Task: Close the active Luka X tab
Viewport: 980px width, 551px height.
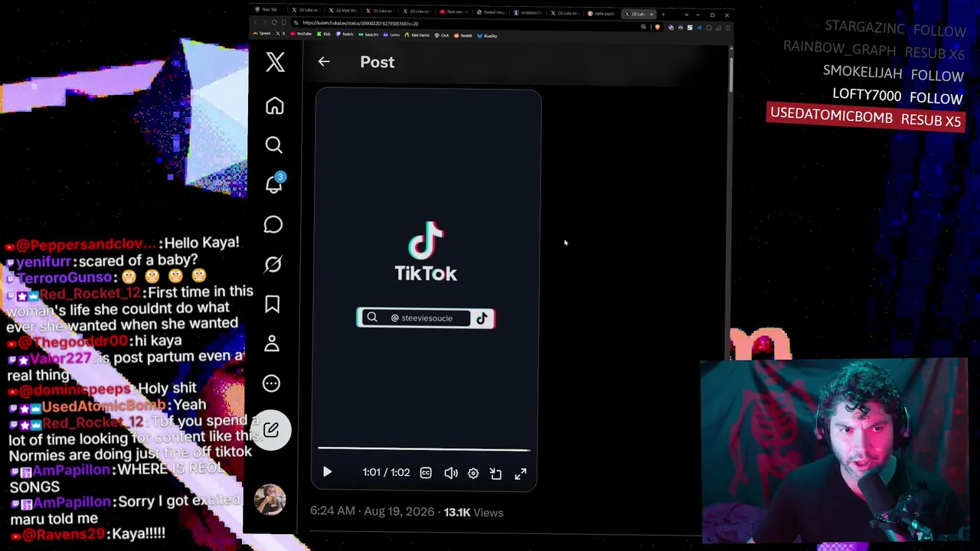Action: (x=652, y=14)
